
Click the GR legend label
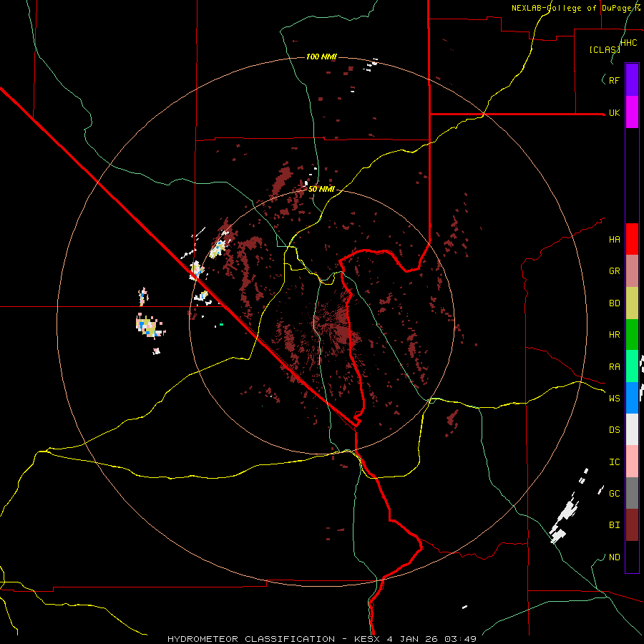click(x=614, y=271)
